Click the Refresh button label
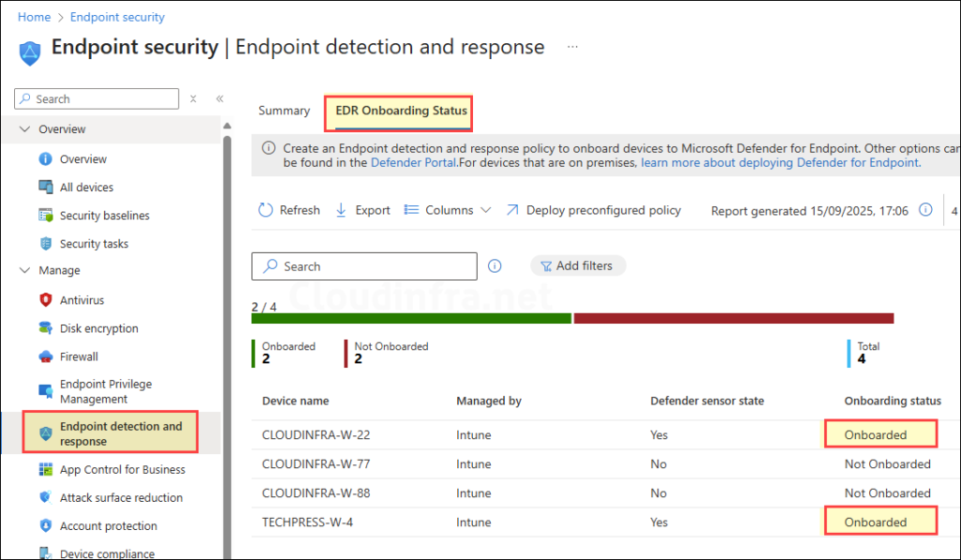961x560 pixels. pos(299,210)
